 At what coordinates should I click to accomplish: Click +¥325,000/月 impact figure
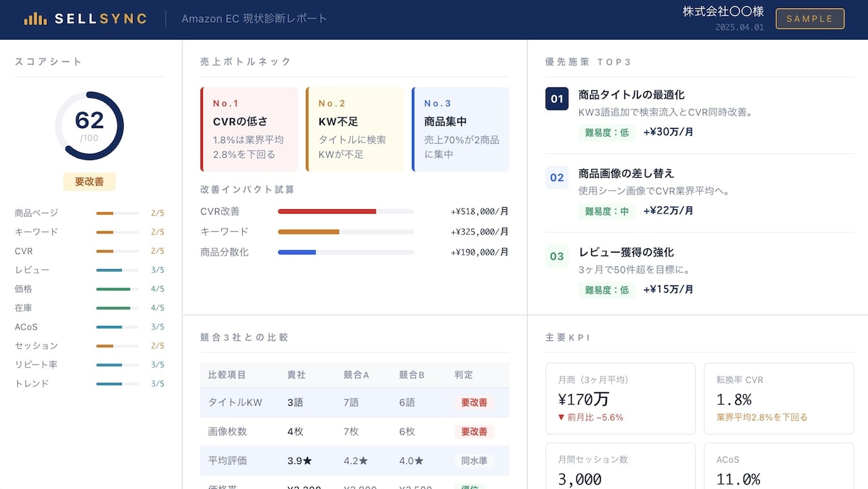(x=480, y=231)
